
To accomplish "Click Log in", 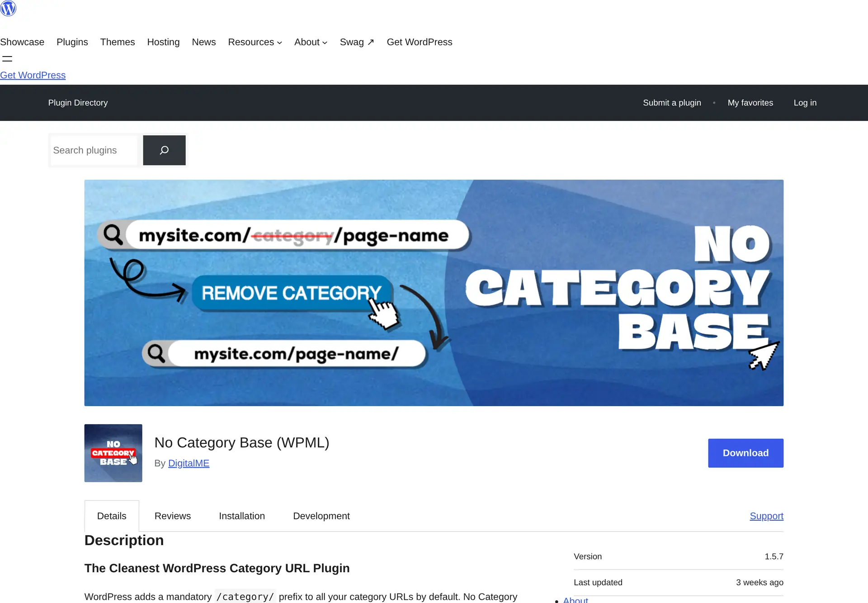I will point(805,103).
